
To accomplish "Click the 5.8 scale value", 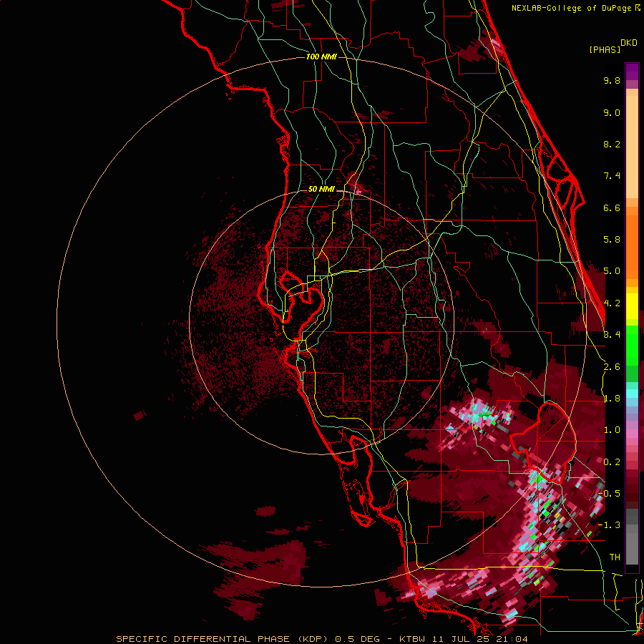I will click(612, 240).
